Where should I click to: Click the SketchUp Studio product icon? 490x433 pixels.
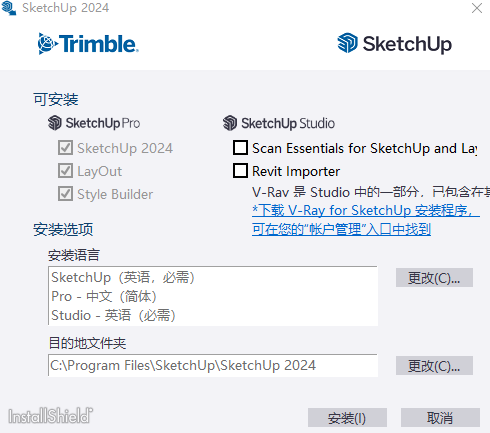tap(230, 123)
